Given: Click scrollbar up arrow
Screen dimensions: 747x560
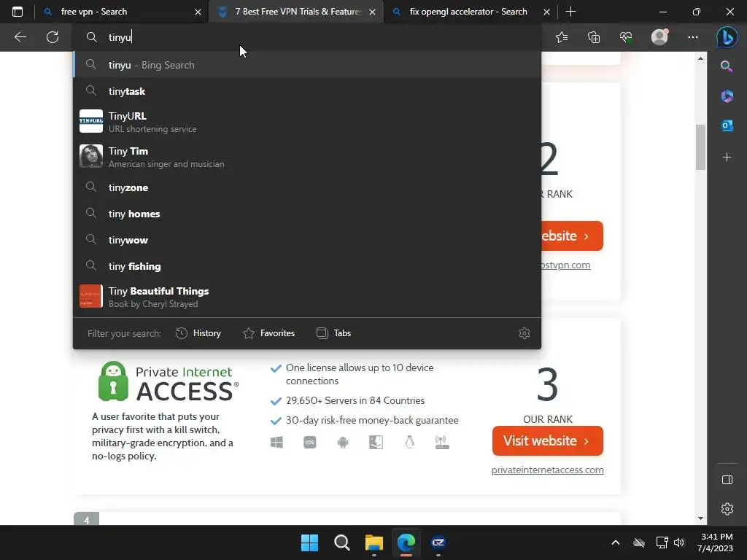Looking at the screenshot, I should [x=700, y=58].
